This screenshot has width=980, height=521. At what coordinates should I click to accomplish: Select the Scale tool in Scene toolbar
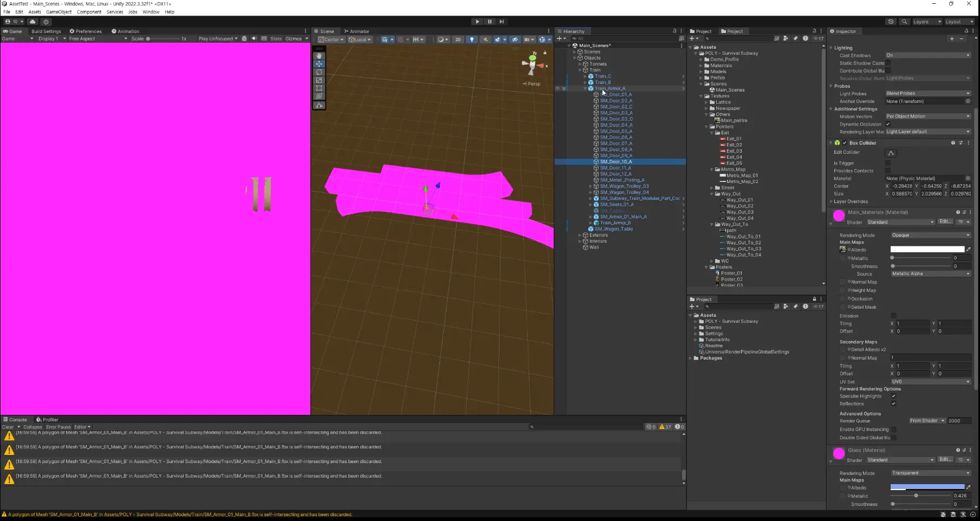319,80
